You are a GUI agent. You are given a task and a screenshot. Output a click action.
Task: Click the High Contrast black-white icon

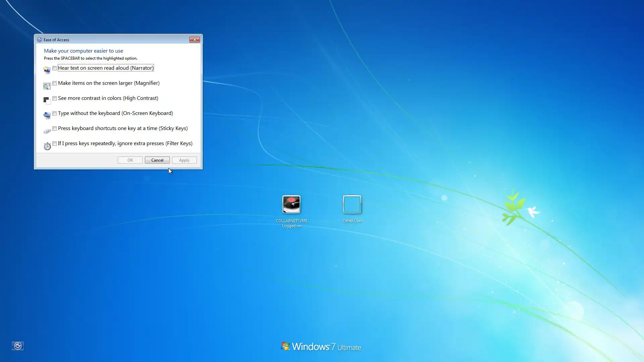click(47, 100)
